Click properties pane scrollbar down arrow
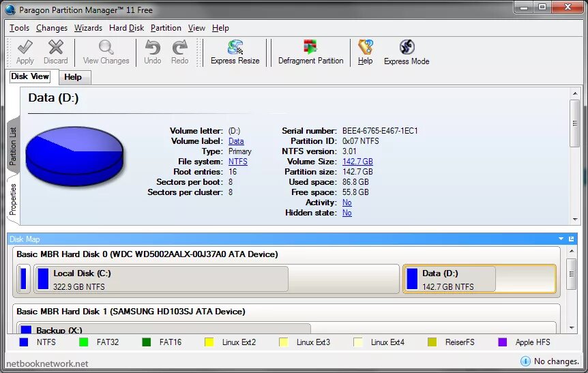 [575, 220]
